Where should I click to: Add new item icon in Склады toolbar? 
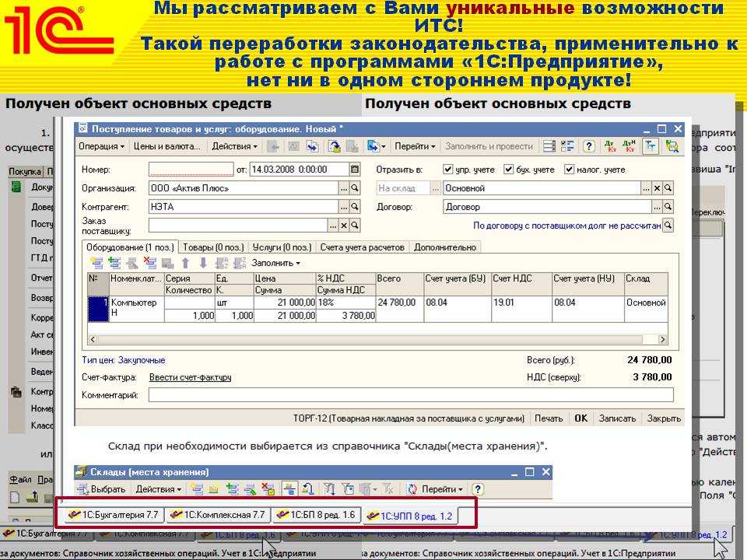click(197, 489)
